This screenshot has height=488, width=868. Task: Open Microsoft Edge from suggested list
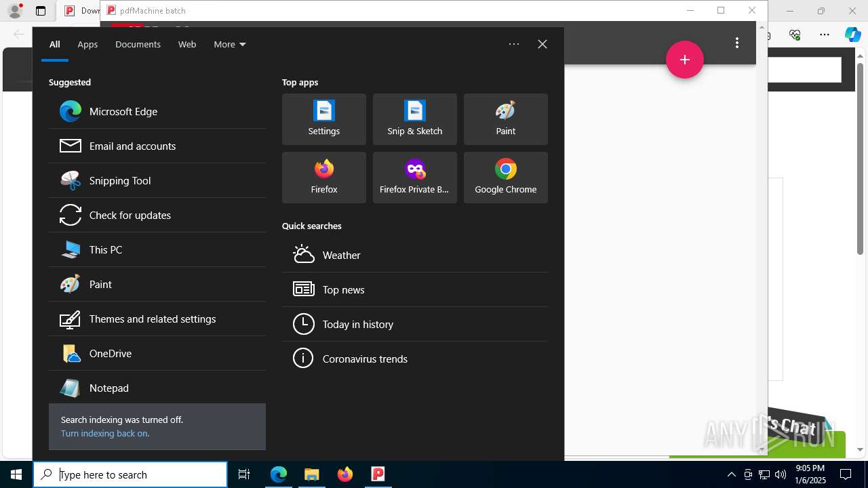(157, 111)
